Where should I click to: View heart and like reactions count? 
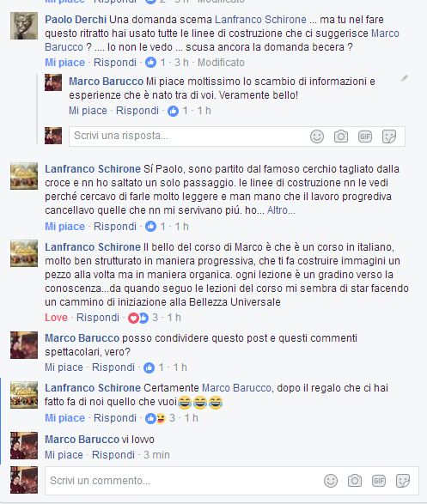(143, 318)
